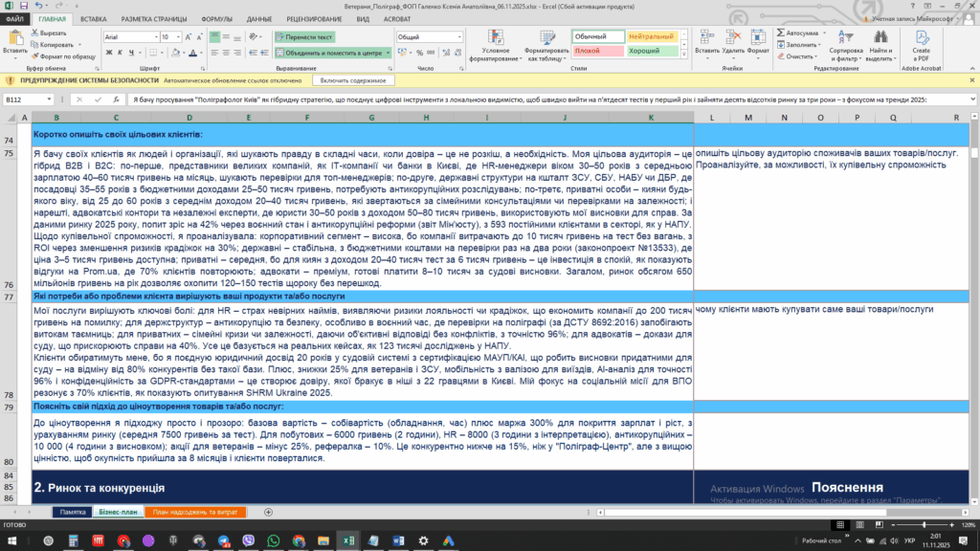Click the AutoSum sigma icon
Screen dimensions: 980x551
(x=781, y=32)
